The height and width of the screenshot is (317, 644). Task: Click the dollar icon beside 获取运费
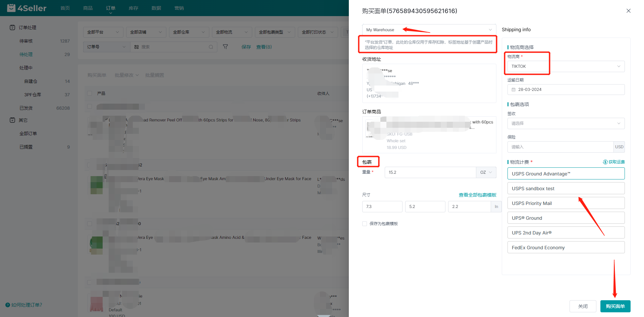coord(605,162)
